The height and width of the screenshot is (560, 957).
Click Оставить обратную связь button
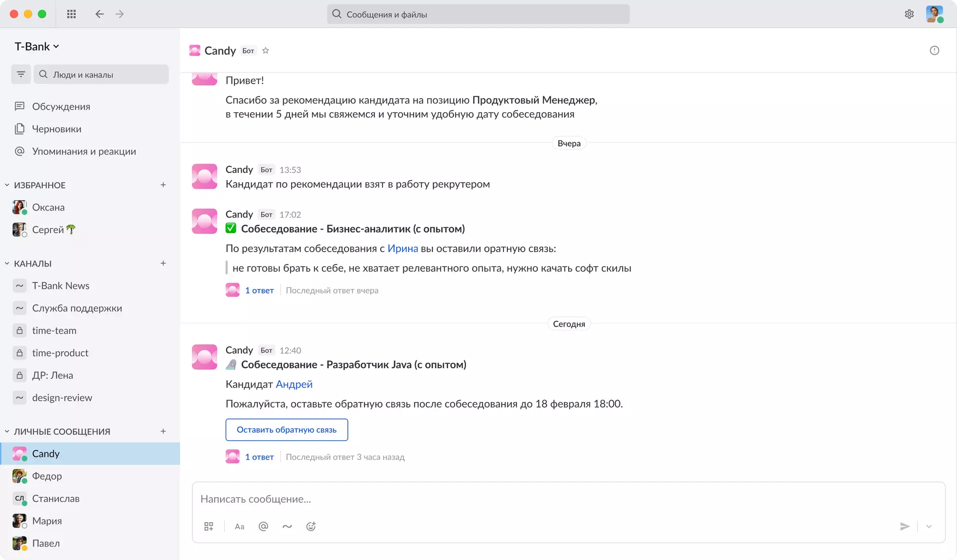(287, 429)
